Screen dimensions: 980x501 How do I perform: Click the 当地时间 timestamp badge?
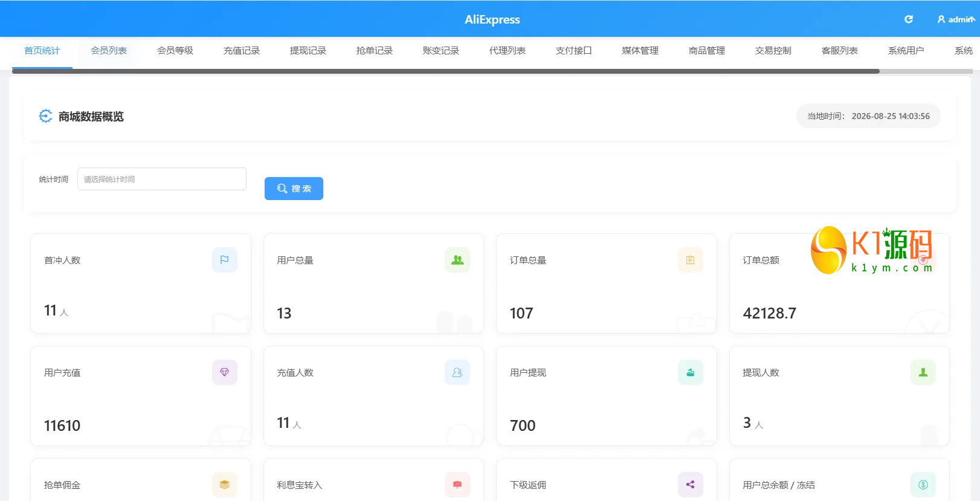868,116
